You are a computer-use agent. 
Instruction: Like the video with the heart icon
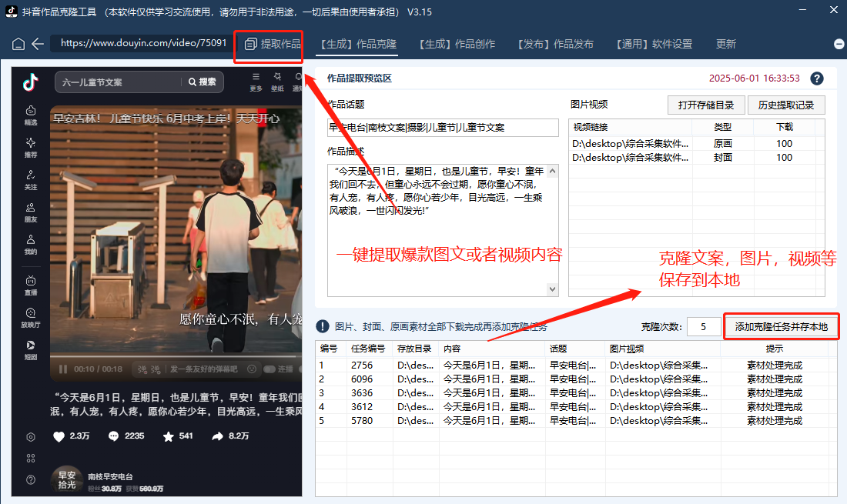tap(59, 436)
